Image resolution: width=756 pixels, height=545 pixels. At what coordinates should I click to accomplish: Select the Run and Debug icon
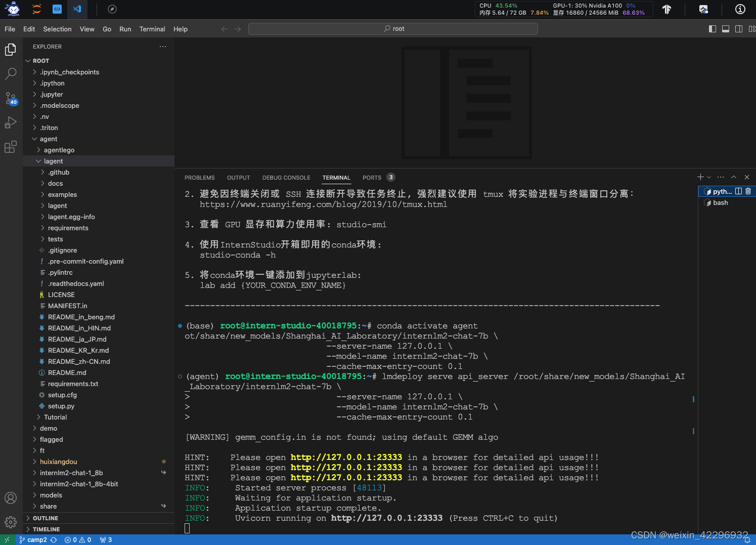coord(11,122)
